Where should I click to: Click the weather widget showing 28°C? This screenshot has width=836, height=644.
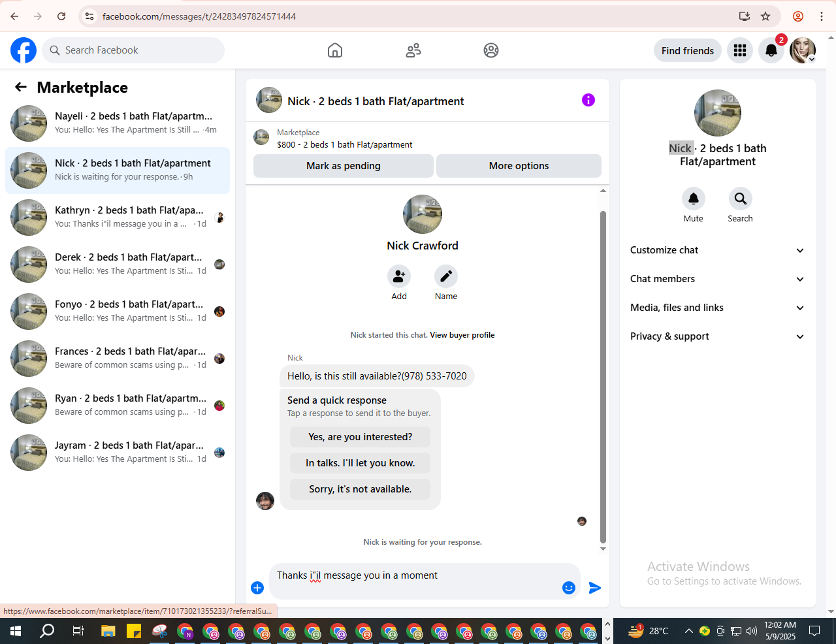point(649,631)
